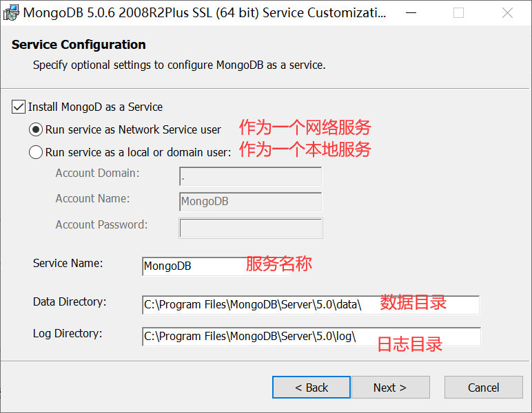Minimize the installer window
532x413 pixels.
click(x=411, y=13)
